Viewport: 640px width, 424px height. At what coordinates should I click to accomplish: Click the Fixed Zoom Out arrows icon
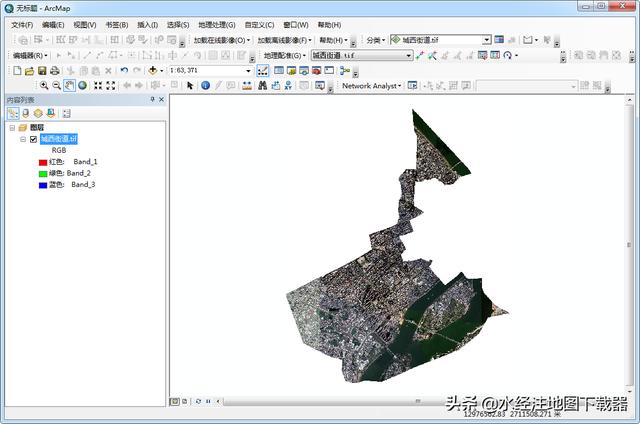click(x=111, y=85)
